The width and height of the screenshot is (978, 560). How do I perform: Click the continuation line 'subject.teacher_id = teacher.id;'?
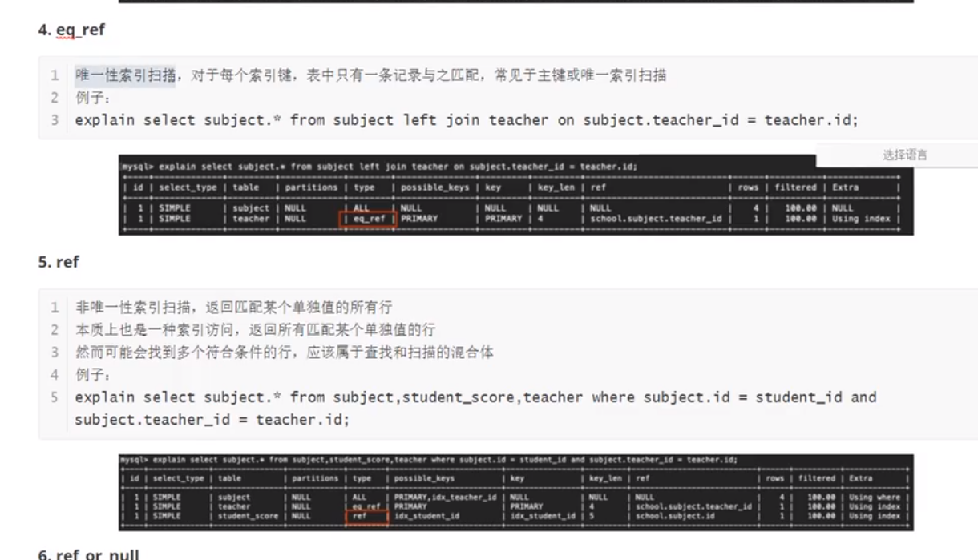tap(212, 420)
